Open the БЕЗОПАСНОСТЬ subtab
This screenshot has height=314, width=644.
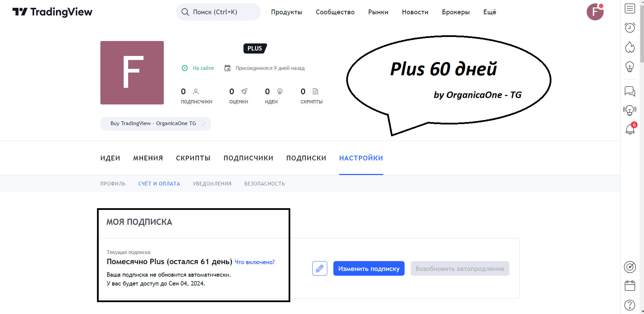[265, 184]
